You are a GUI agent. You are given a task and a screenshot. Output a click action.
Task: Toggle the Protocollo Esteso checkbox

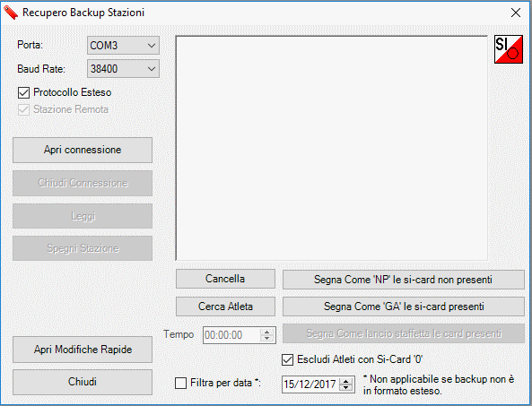[23, 92]
